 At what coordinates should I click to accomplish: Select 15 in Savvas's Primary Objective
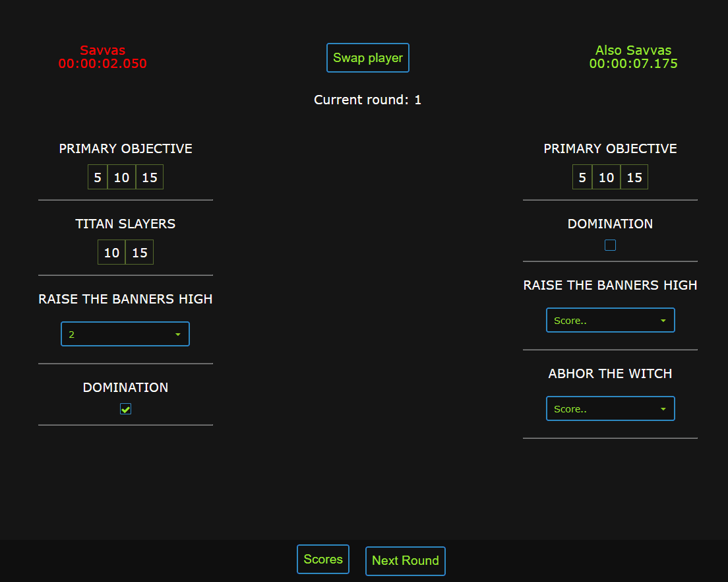click(x=150, y=177)
